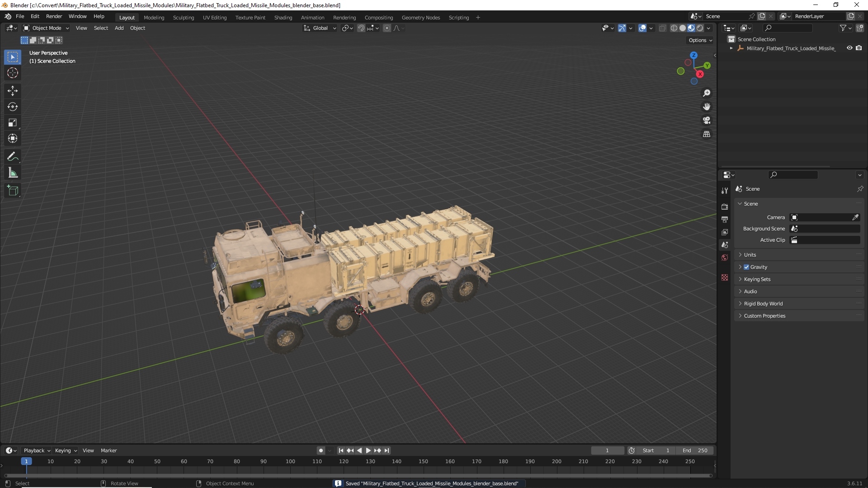Switch to wireframe viewport shading
Viewport: 868px width, 488px height.
pos(674,28)
